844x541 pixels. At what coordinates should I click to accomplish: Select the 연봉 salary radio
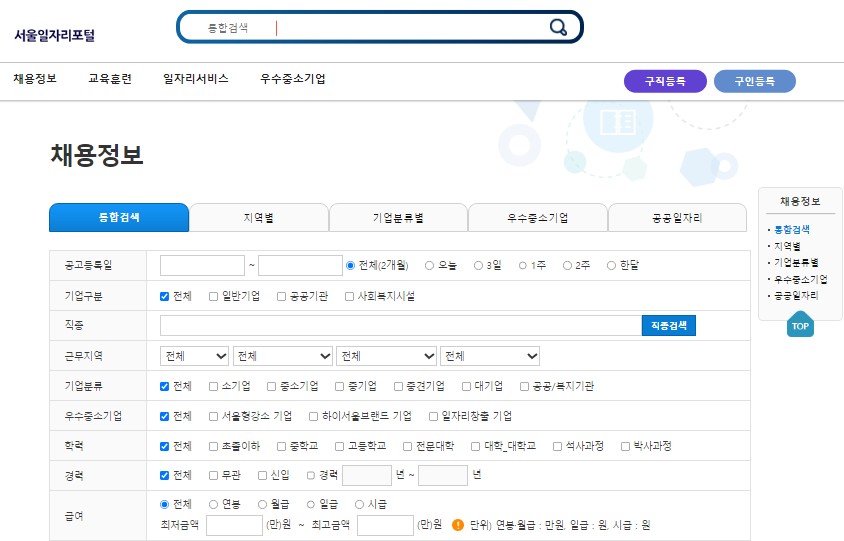[x=214, y=504]
